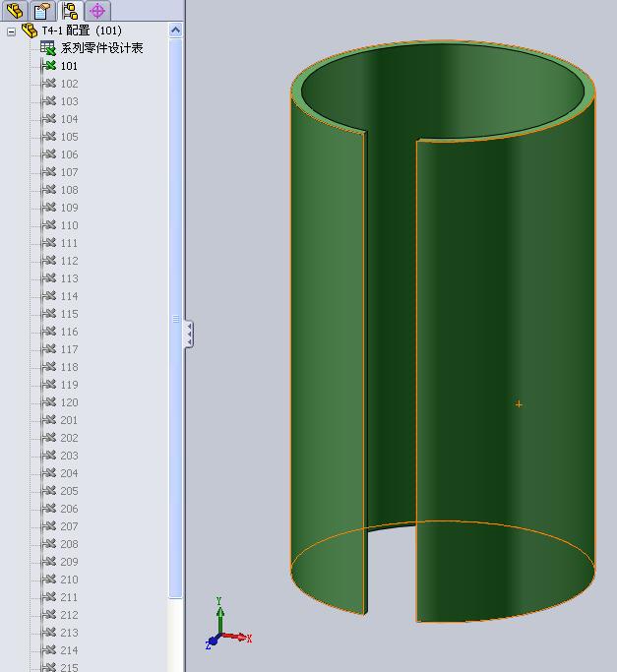Switch to the ConfigurationManager tab
Image resolution: width=617 pixels, height=672 pixels.
[x=70, y=10]
